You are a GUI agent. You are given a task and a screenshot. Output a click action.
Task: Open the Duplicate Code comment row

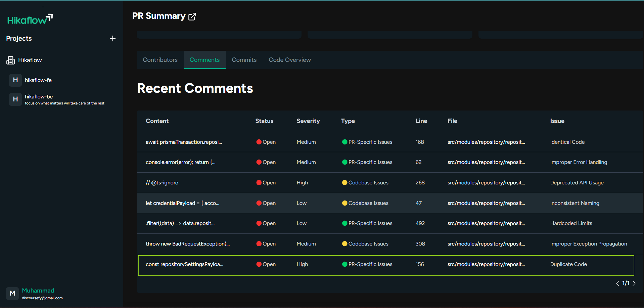tap(386, 265)
